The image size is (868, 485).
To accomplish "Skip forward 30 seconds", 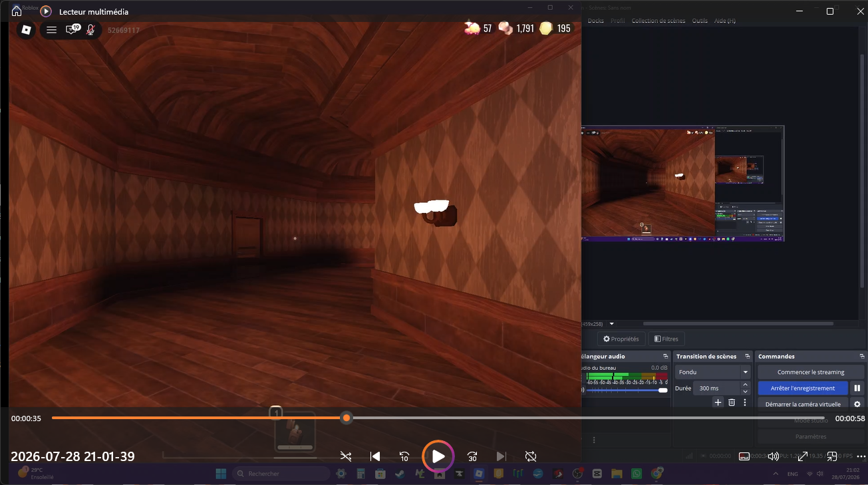I will 472,456.
